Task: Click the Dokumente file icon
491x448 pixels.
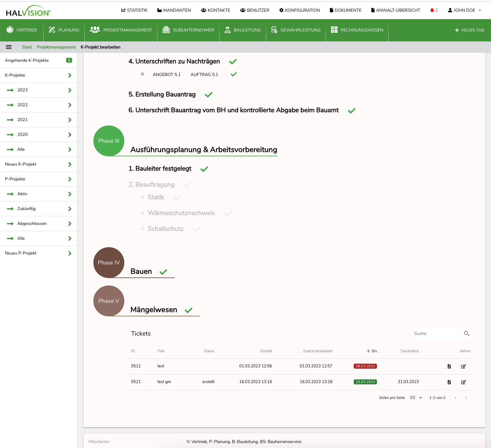Action: point(331,10)
